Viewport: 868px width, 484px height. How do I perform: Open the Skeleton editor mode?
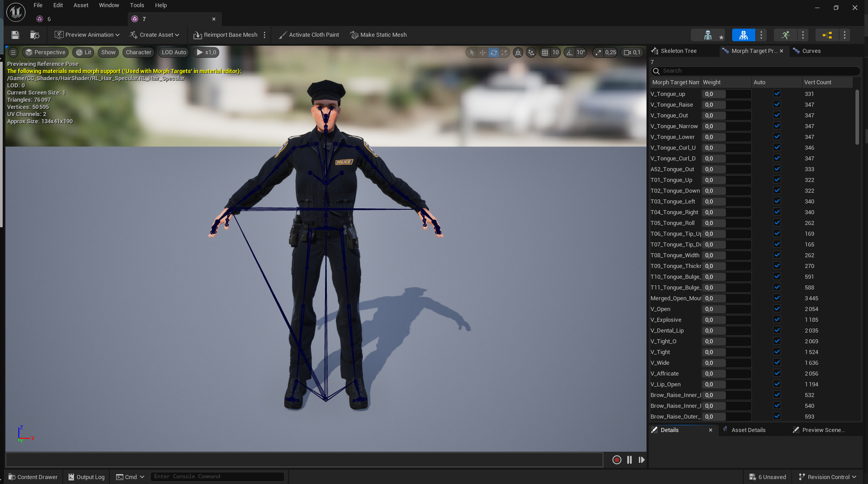click(708, 35)
